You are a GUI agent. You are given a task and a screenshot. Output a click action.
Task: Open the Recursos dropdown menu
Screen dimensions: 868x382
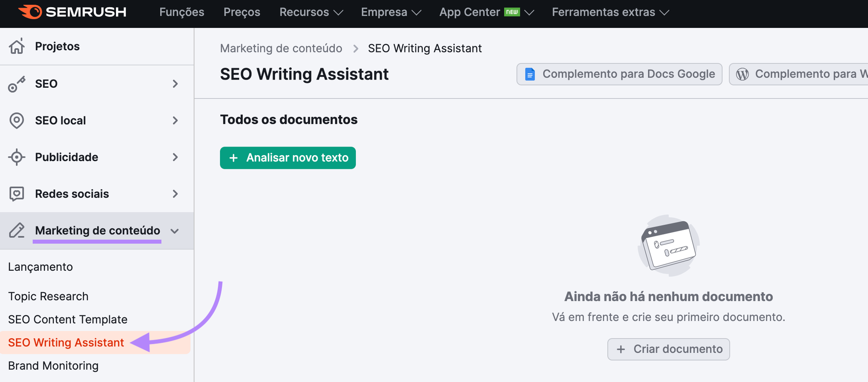point(311,12)
